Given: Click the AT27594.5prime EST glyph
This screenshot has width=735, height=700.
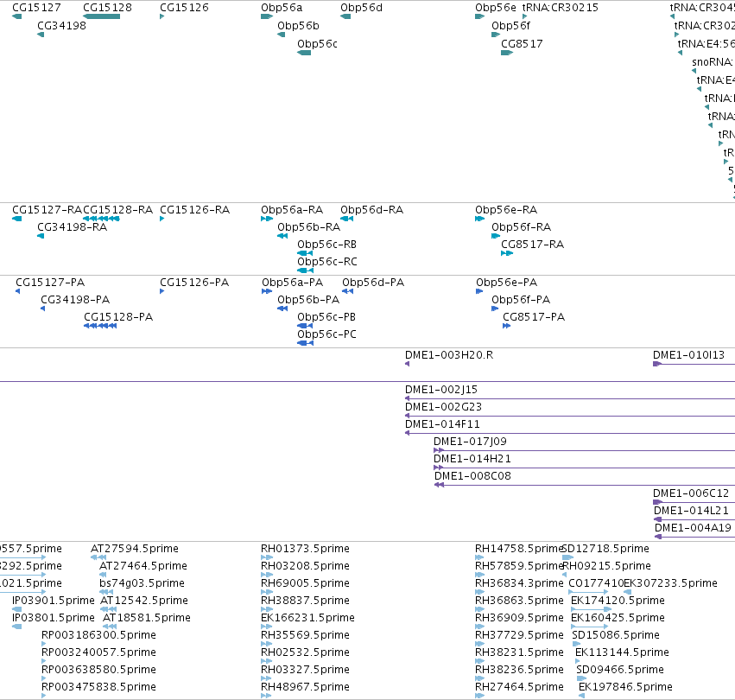Looking at the screenshot, I should coord(98,557).
